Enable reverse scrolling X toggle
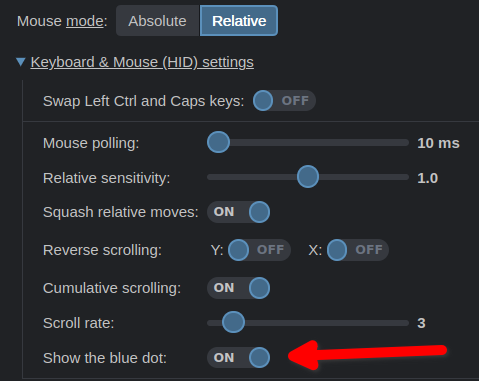 click(x=358, y=250)
